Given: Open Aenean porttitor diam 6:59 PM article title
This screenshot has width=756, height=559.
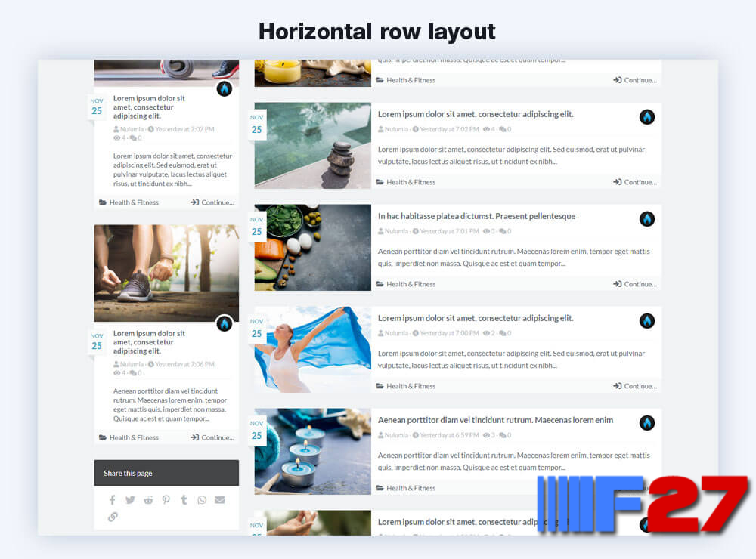Looking at the screenshot, I should point(495,420).
